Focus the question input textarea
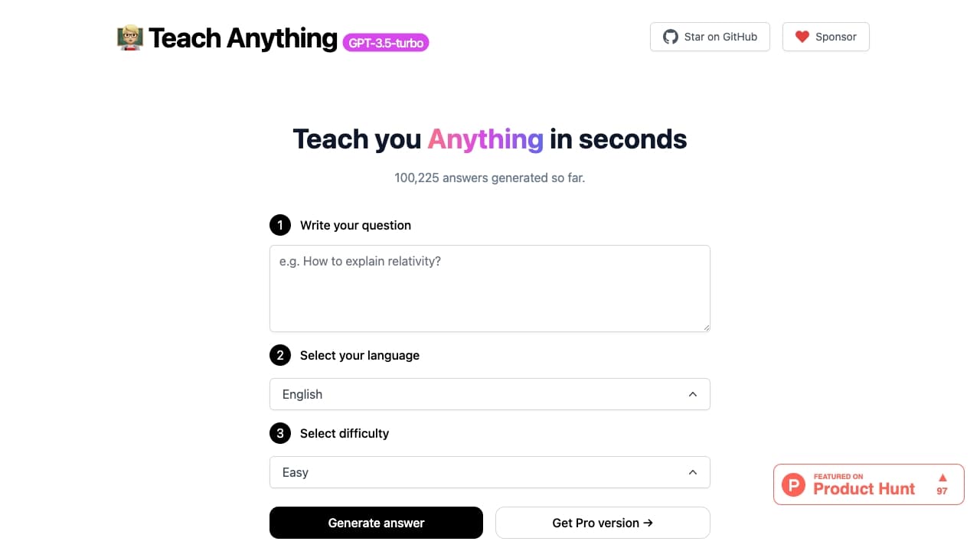The width and height of the screenshot is (980, 551). (490, 289)
